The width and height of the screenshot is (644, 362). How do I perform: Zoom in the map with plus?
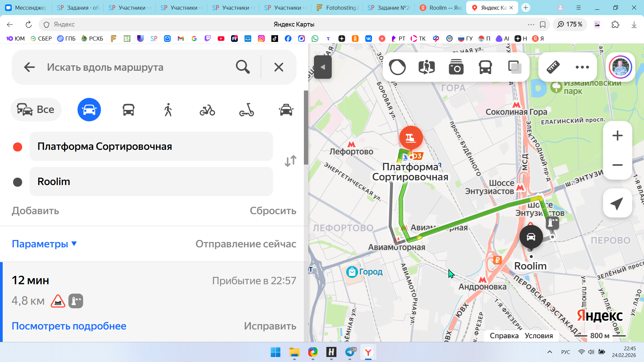pos(617,136)
